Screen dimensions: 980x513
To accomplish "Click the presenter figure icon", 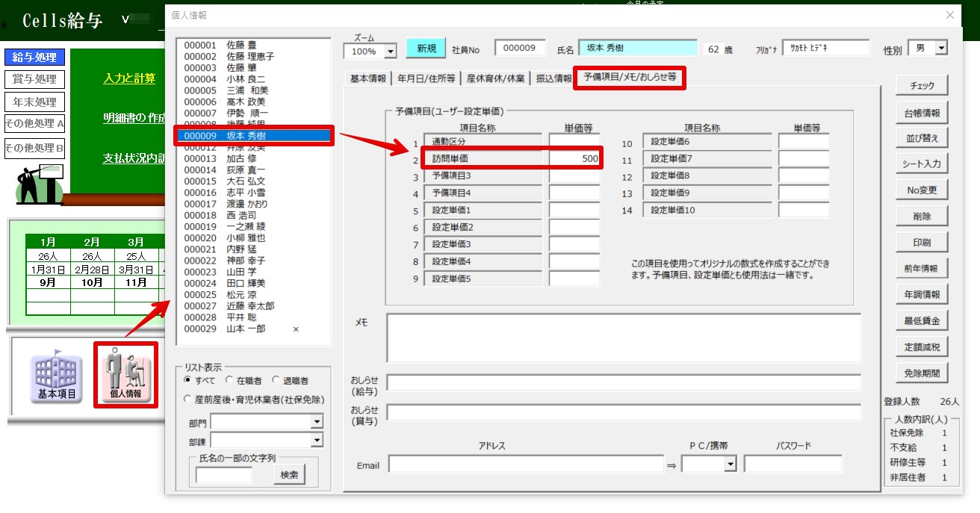I will click(39, 184).
